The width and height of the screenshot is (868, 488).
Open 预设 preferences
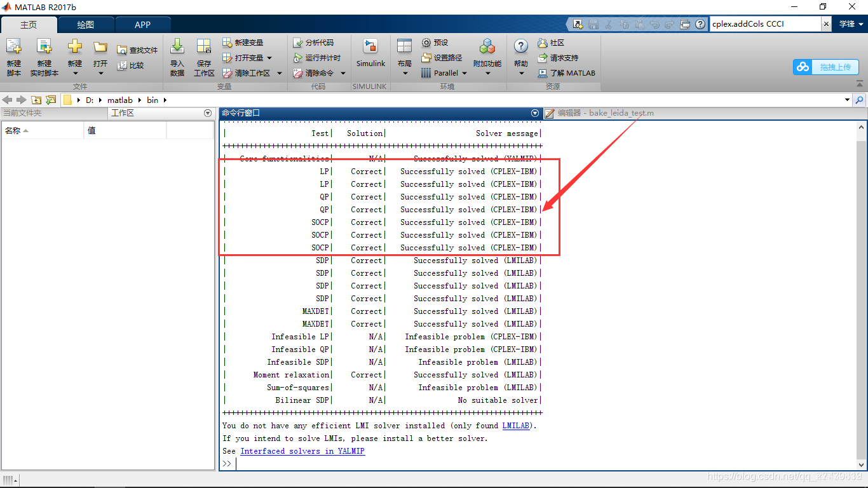click(435, 43)
